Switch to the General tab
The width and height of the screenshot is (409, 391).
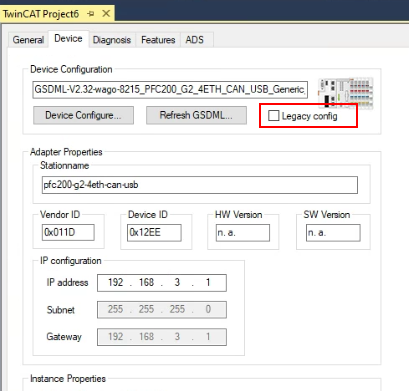(x=28, y=40)
